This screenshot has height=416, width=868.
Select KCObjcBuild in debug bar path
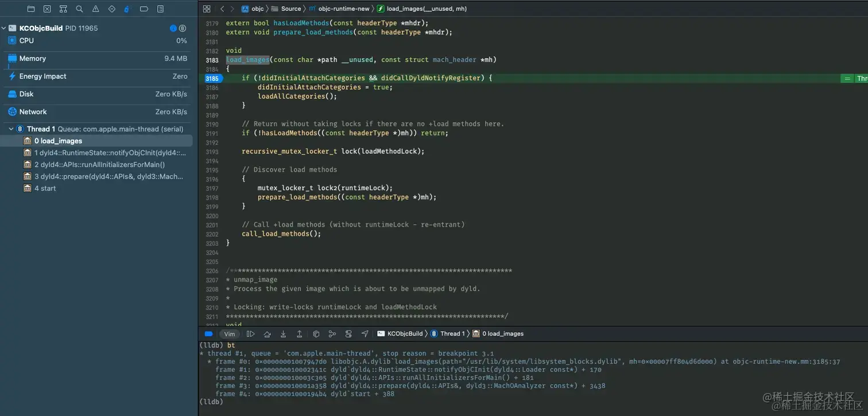pyautogui.click(x=400, y=334)
